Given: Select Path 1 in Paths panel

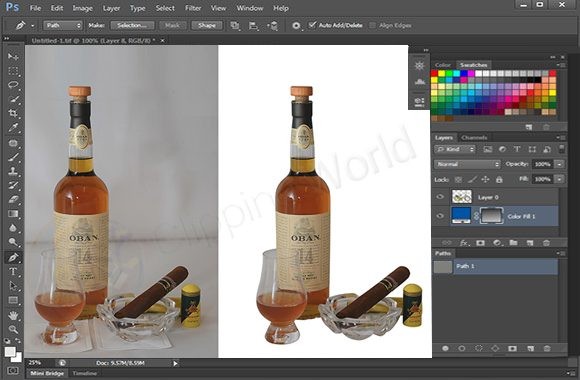Looking at the screenshot, I should [x=495, y=266].
